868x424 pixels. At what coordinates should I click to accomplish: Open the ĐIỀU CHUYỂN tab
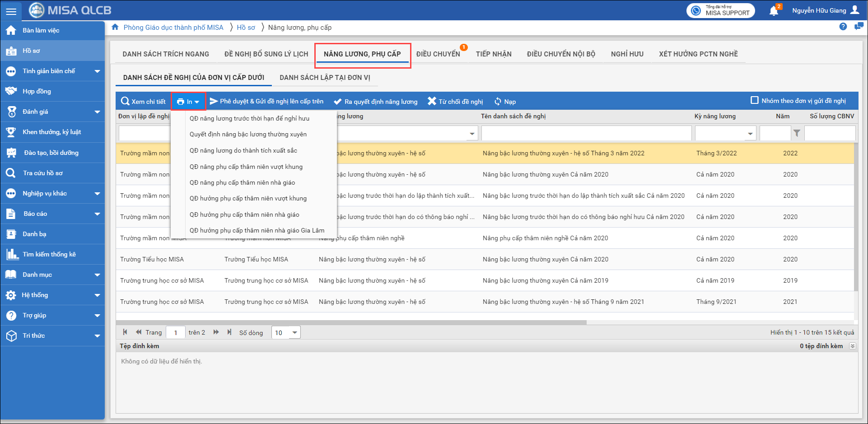point(438,54)
